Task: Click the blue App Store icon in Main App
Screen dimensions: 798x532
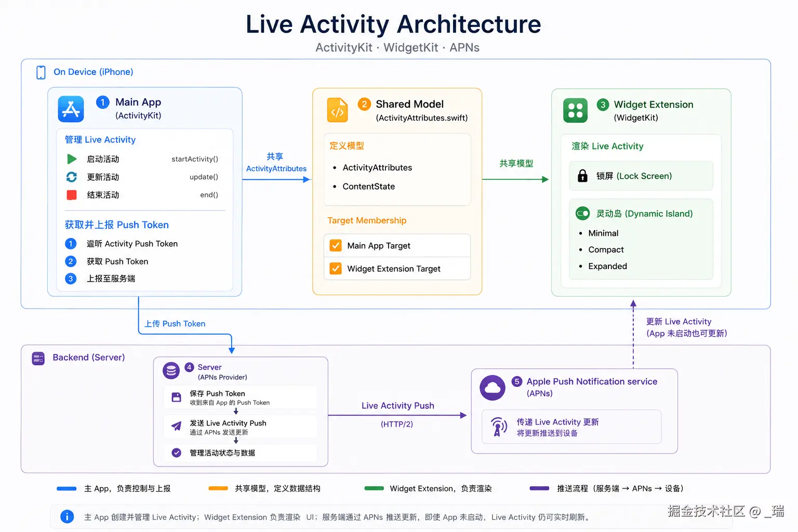Action: click(71, 109)
